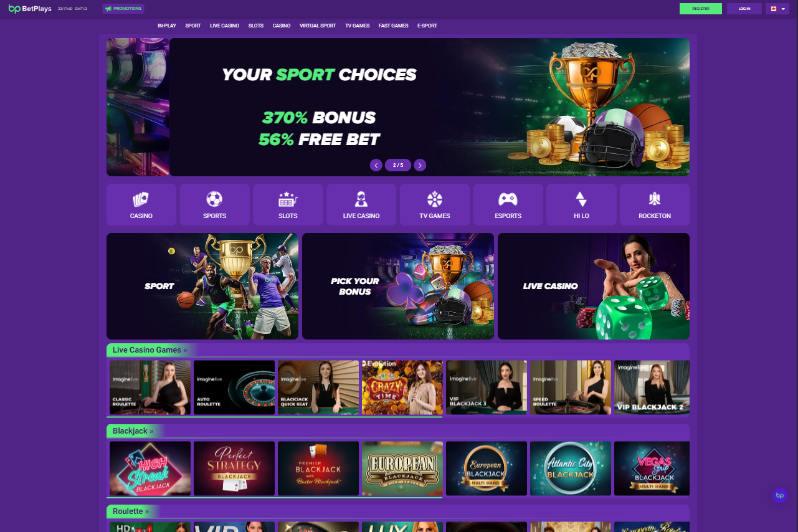798x532 pixels.
Task: Open the Esports gamepad icon tile
Action: pos(508,204)
